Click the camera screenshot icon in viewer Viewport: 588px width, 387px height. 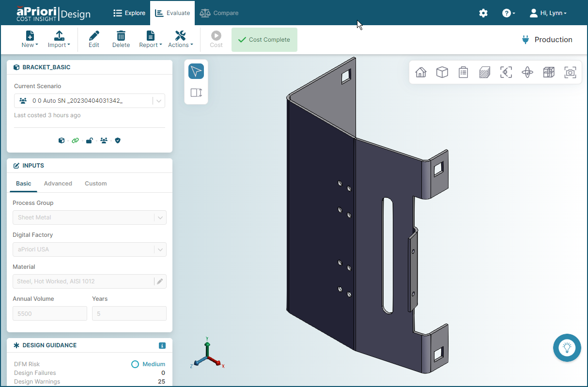pyautogui.click(x=570, y=73)
